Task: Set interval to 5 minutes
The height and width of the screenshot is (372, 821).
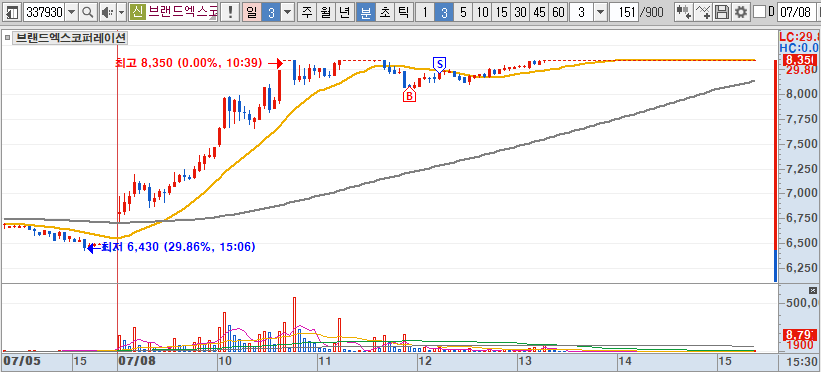Action: point(462,12)
